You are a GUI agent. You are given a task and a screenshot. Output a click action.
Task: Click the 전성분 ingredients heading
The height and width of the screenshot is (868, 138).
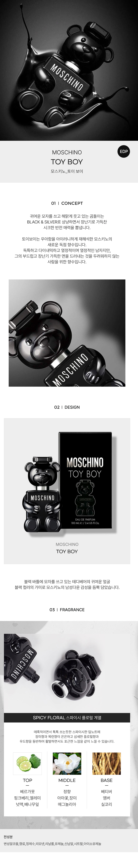(8, 837)
